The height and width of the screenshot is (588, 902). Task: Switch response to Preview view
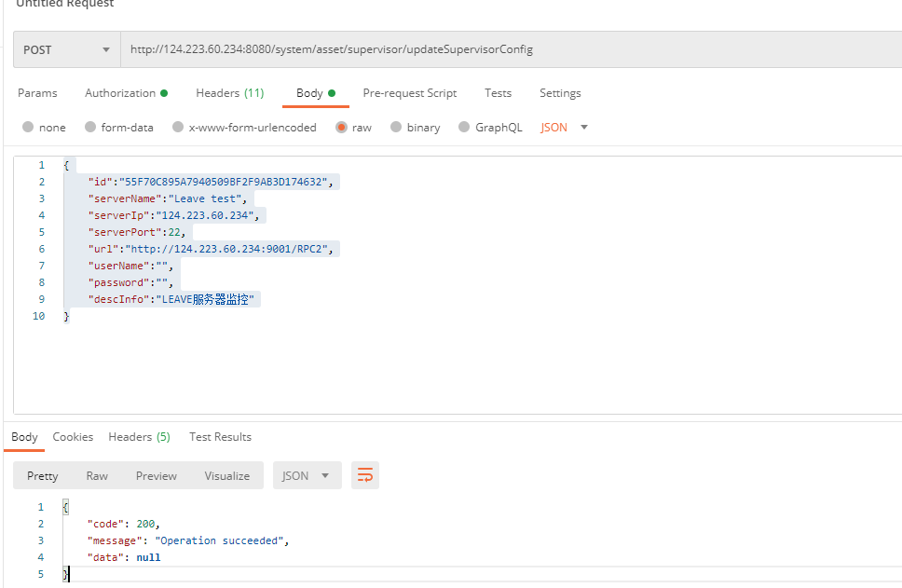click(156, 475)
